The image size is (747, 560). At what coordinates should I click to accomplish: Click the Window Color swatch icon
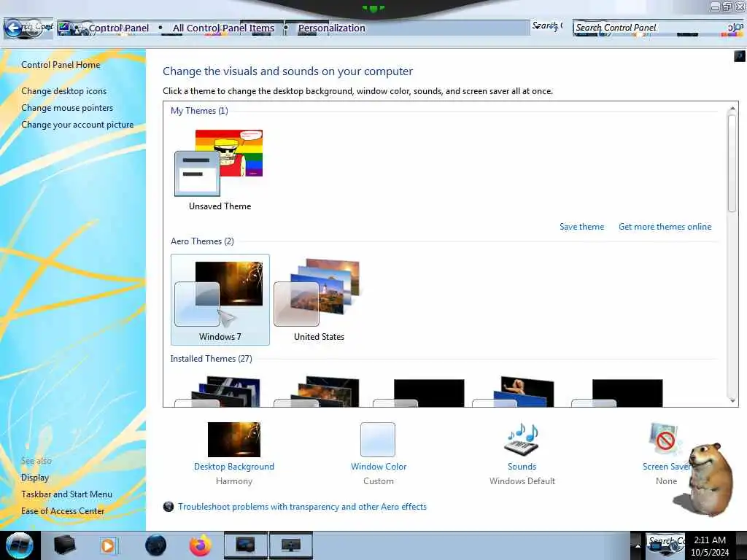click(378, 439)
